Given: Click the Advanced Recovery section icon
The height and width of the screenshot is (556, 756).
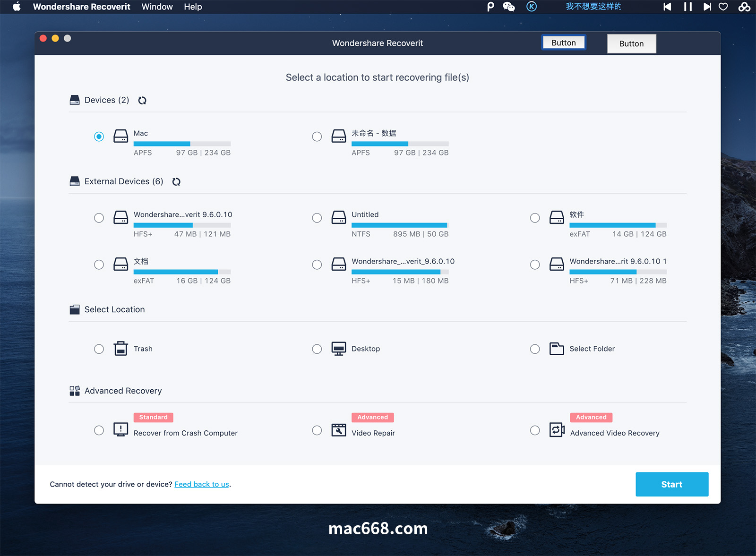Looking at the screenshot, I should click(x=75, y=391).
